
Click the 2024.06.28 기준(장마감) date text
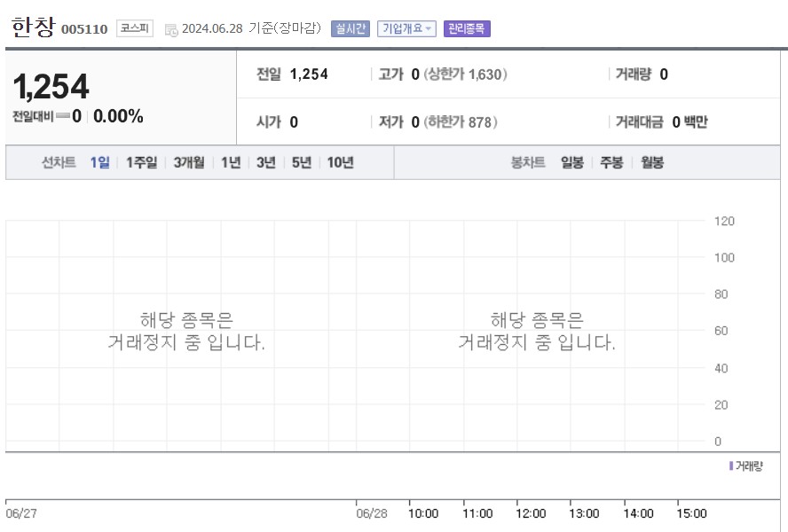click(x=251, y=28)
